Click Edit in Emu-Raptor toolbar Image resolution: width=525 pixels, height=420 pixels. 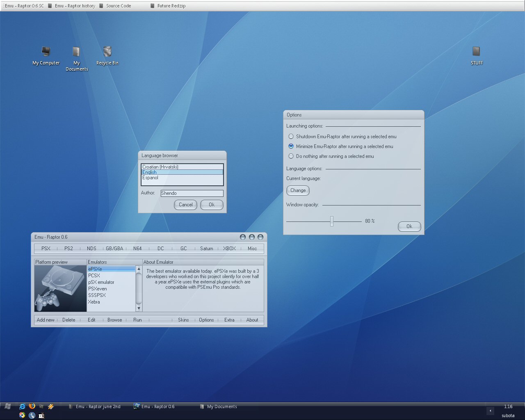point(91,320)
